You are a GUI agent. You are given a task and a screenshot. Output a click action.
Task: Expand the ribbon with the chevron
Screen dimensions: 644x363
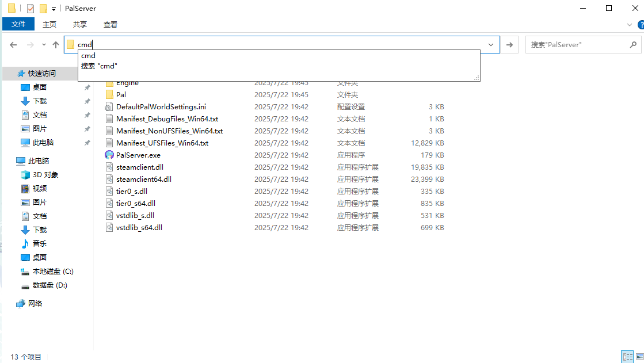(629, 25)
